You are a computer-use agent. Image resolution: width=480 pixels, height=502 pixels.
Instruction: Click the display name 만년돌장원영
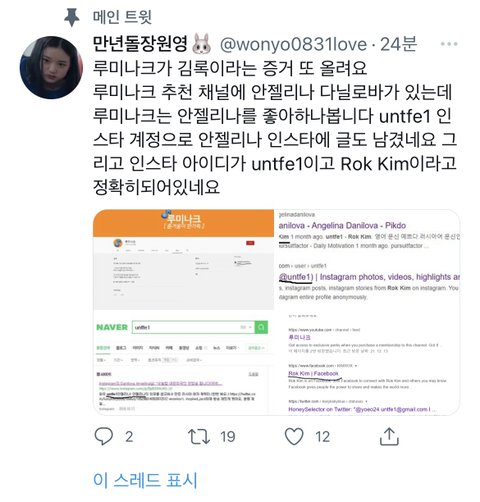pyautogui.click(x=140, y=44)
